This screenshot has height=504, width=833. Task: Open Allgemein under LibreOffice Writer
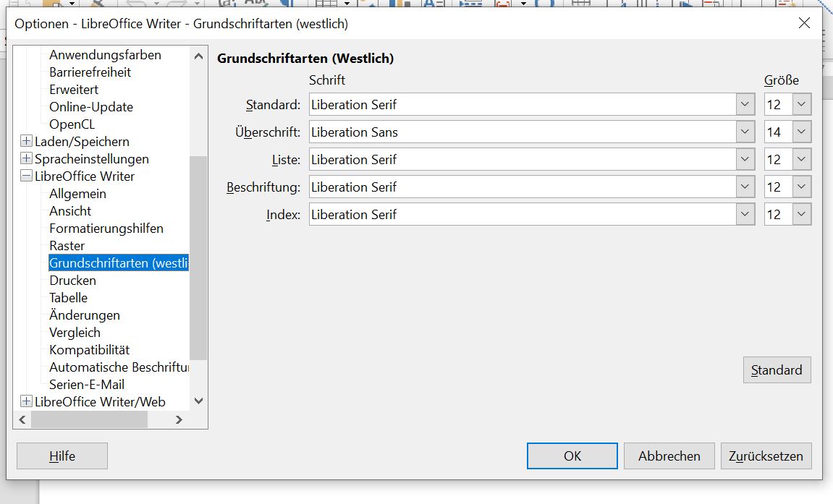[77, 194]
